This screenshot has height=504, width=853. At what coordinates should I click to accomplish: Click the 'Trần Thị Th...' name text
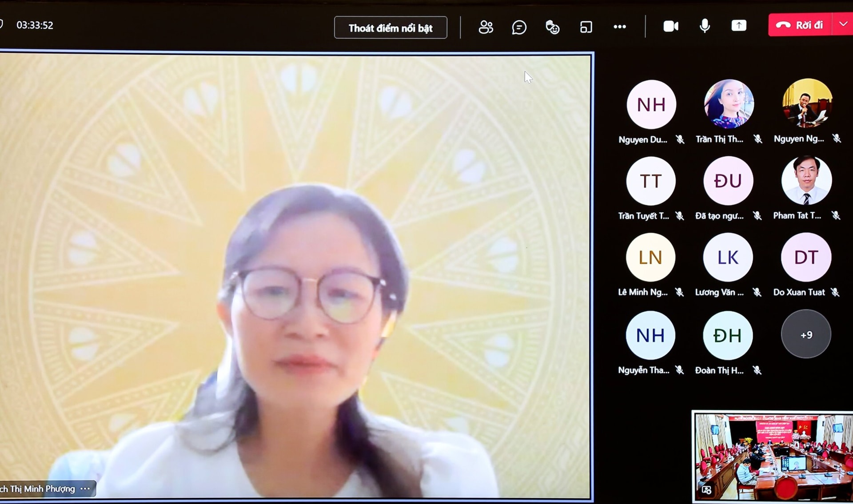[719, 139]
